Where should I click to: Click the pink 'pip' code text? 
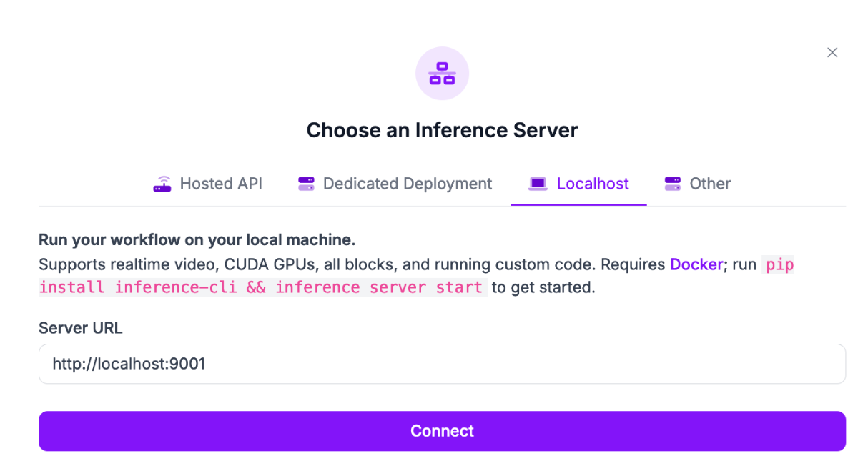(779, 264)
